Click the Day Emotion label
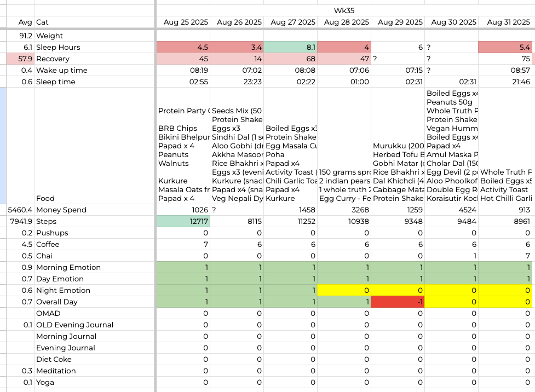Screen dimensions: 535x392 point(60,279)
